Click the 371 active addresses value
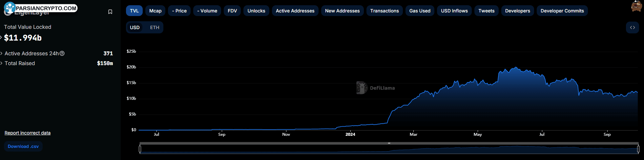Viewport: 644px width, 160px height. coord(108,53)
